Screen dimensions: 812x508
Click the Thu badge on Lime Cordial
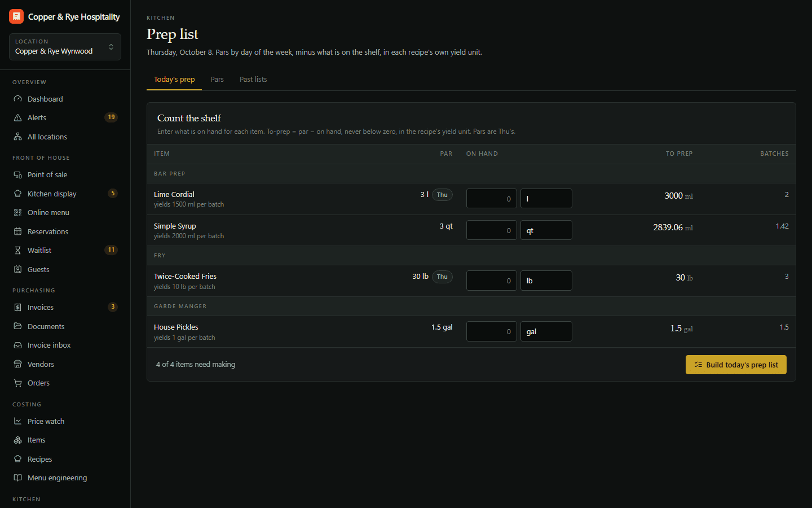(442, 195)
